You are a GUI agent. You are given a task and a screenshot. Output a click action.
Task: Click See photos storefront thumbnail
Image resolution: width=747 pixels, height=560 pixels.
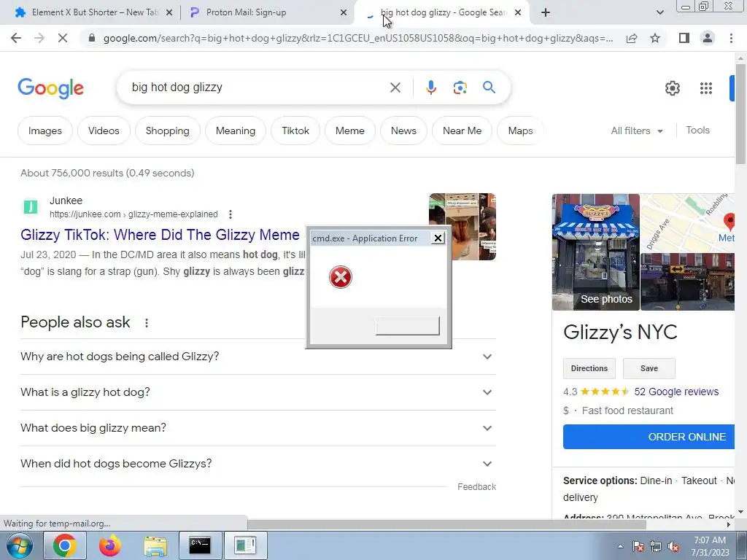click(x=595, y=252)
